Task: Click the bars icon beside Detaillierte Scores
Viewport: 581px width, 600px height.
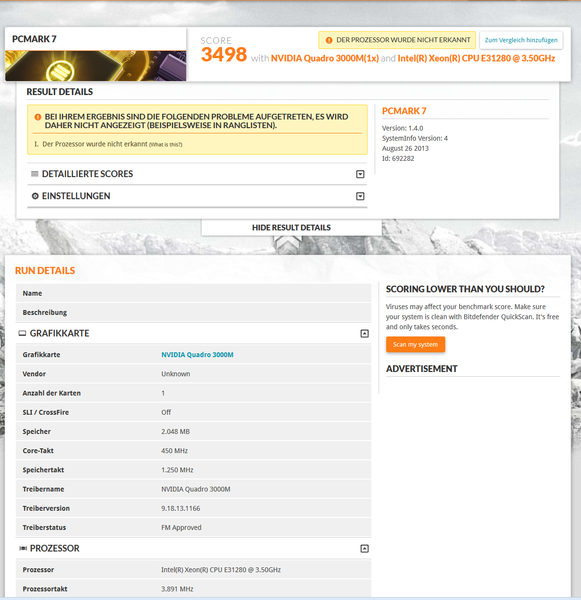Action: coord(34,174)
